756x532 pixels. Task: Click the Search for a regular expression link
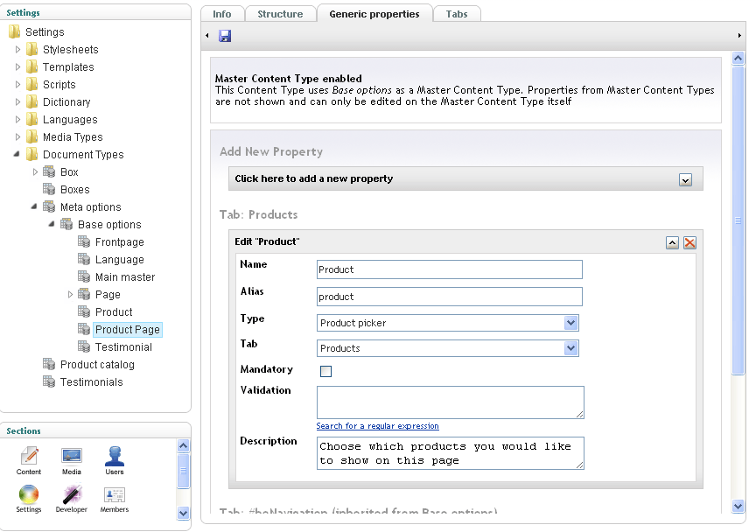pos(377,426)
